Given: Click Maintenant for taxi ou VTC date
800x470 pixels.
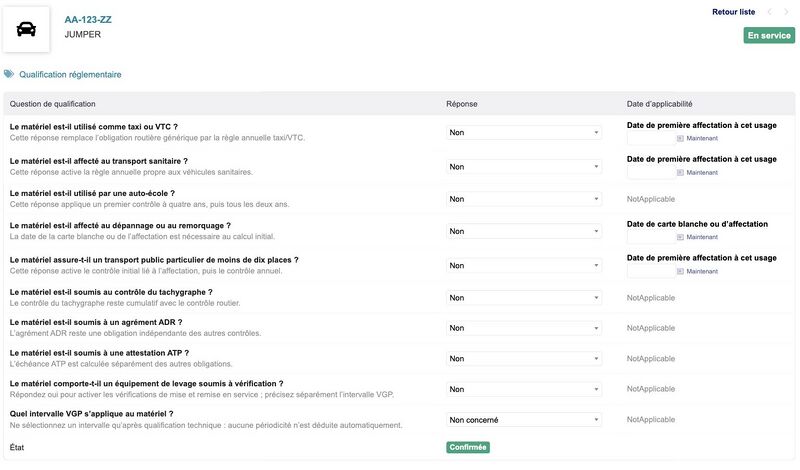Looking at the screenshot, I should tap(702, 138).
